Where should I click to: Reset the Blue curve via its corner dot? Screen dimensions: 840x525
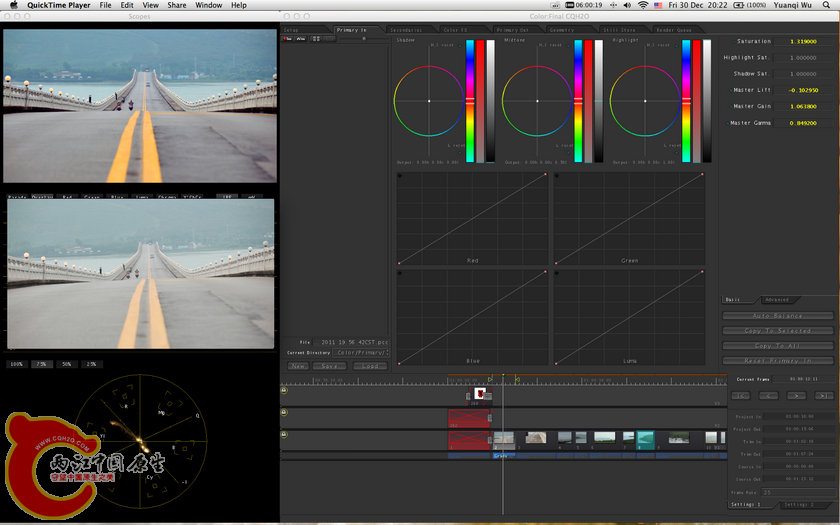tap(400, 273)
